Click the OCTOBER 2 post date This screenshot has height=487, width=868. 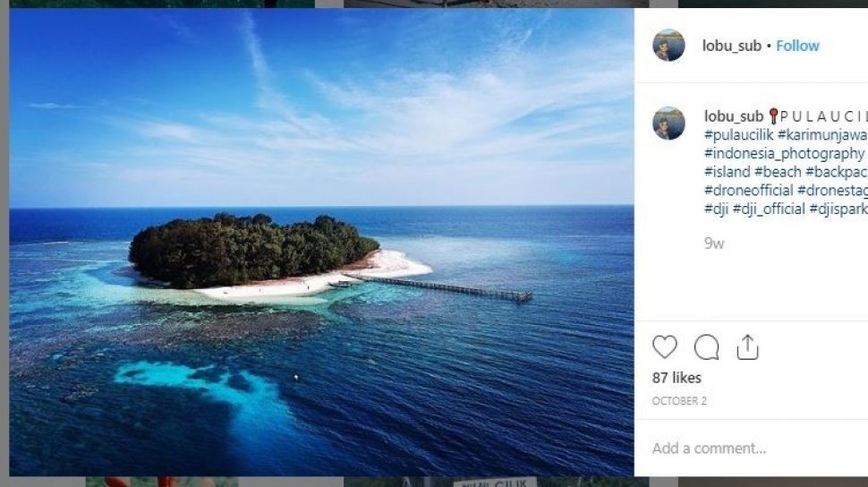[x=679, y=401]
